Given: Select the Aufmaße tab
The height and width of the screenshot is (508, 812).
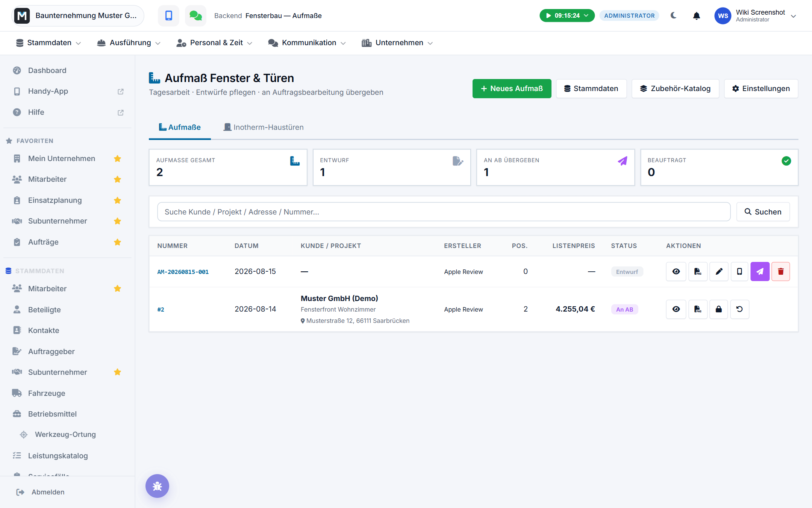Looking at the screenshot, I should pos(180,128).
